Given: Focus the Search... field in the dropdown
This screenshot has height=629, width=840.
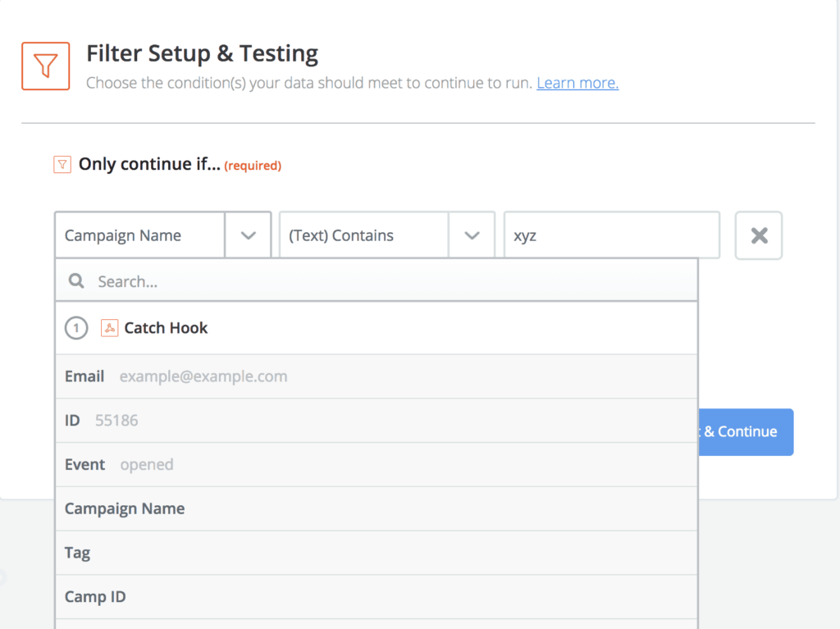Looking at the screenshot, I should coord(377,280).
